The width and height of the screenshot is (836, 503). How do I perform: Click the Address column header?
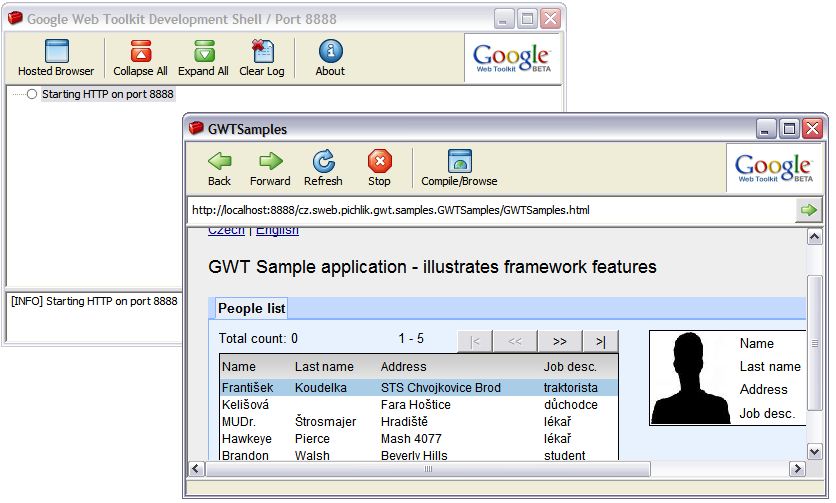coord(404,367)
